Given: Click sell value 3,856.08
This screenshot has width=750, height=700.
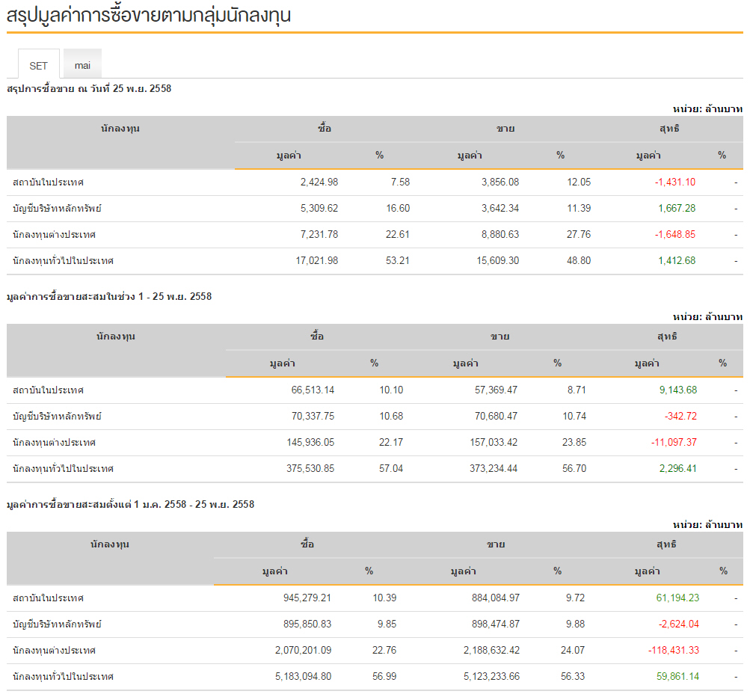Looking at the screenshot, I should pyautogui.click(x=500, y=182).
